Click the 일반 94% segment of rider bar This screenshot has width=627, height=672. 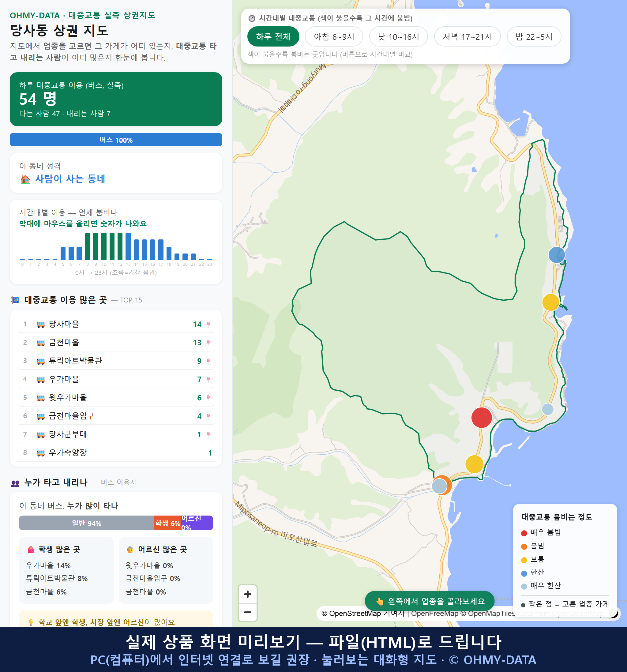point(87,523)
